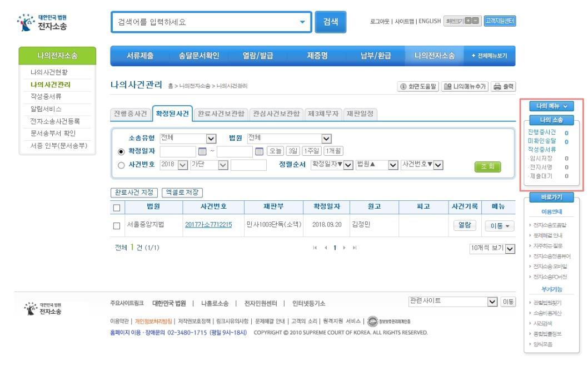
Task: Click the blue 검색 search button
Action: click(330, 22)
